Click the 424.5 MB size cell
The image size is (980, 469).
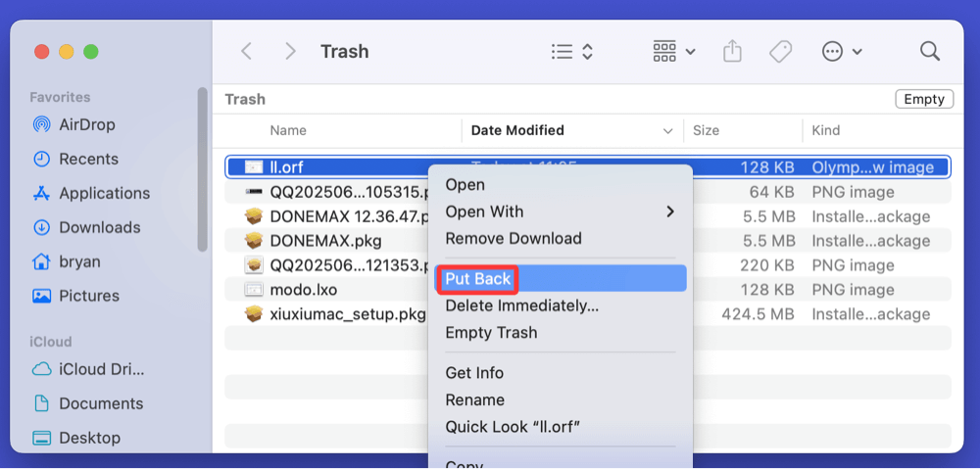pos(759,314)
